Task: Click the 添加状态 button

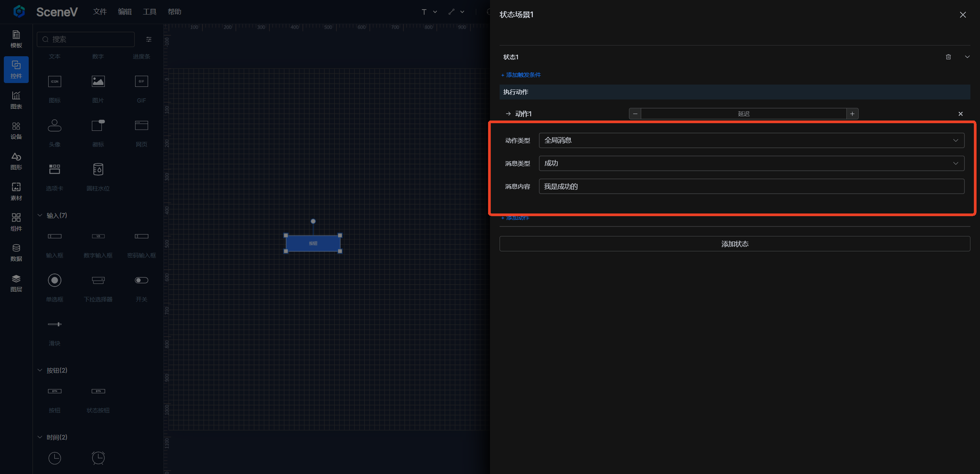Action: (x=734, y=244)
